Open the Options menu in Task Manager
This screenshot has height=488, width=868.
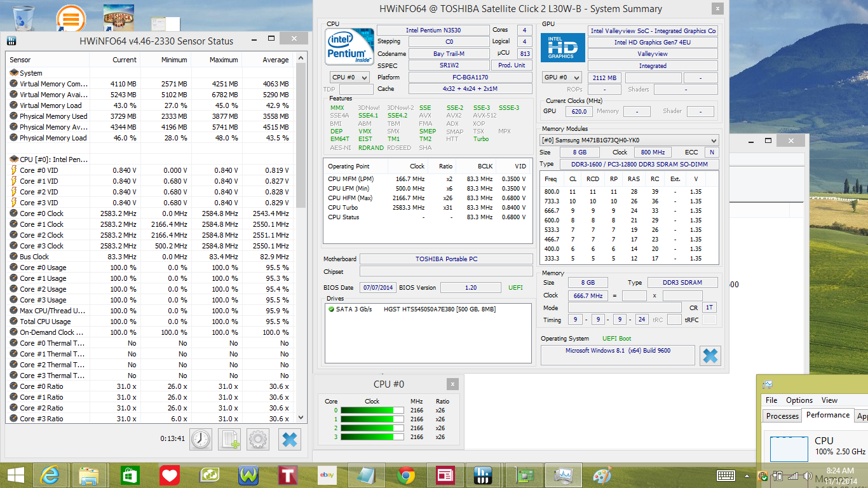(799, 400)
